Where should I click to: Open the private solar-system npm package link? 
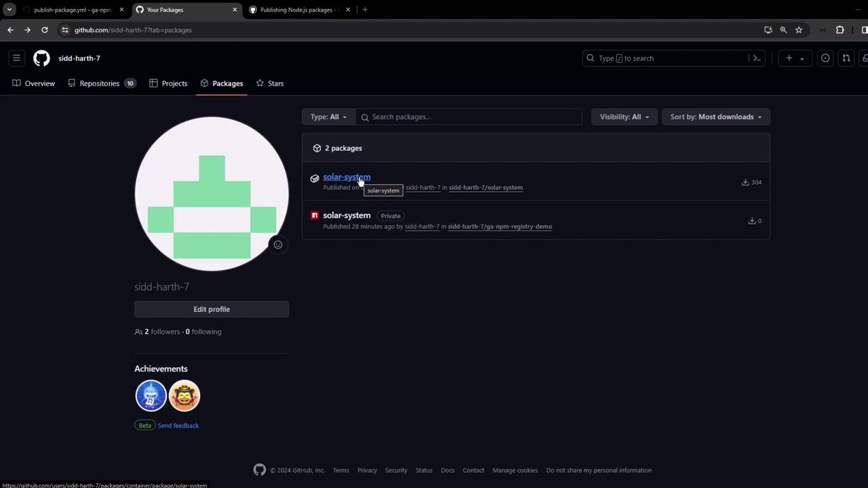(x=347, y=216)
